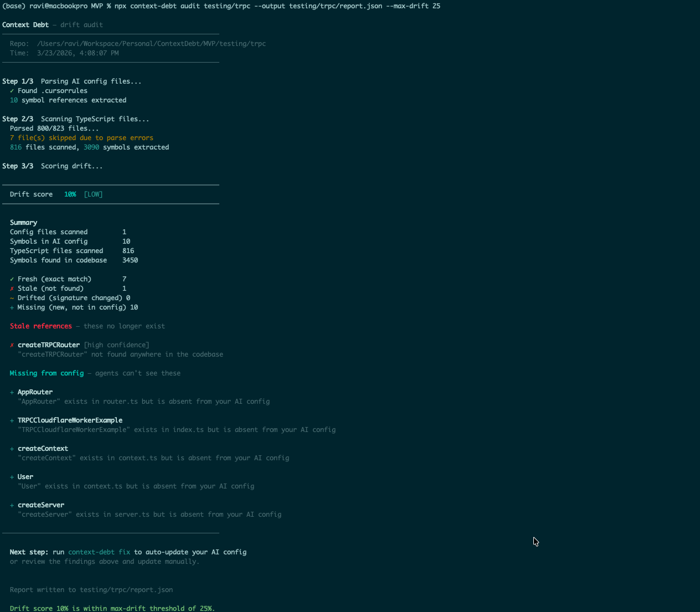The width and height of the screenshot is (700, 612).
Task: Click the plus symbol beside AppRouter entry
Action: pyautogui.click(x=11, y=392)
